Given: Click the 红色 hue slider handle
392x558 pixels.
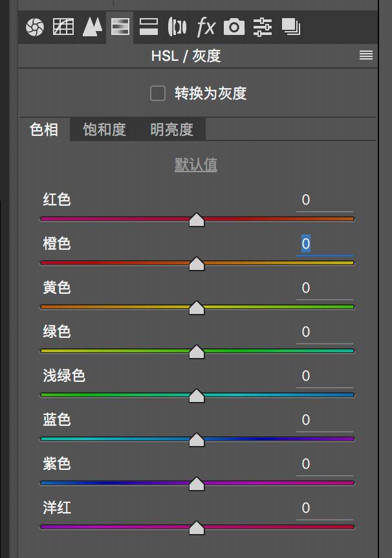Looking at the screenshot, I should (x=197, y=220).
